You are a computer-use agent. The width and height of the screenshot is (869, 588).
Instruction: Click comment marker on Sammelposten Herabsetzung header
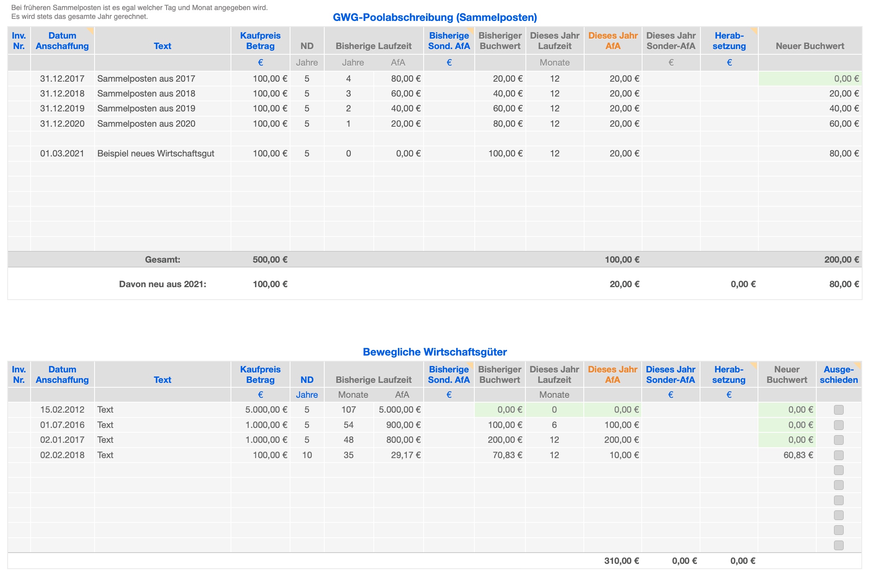[x=755, y=30]
